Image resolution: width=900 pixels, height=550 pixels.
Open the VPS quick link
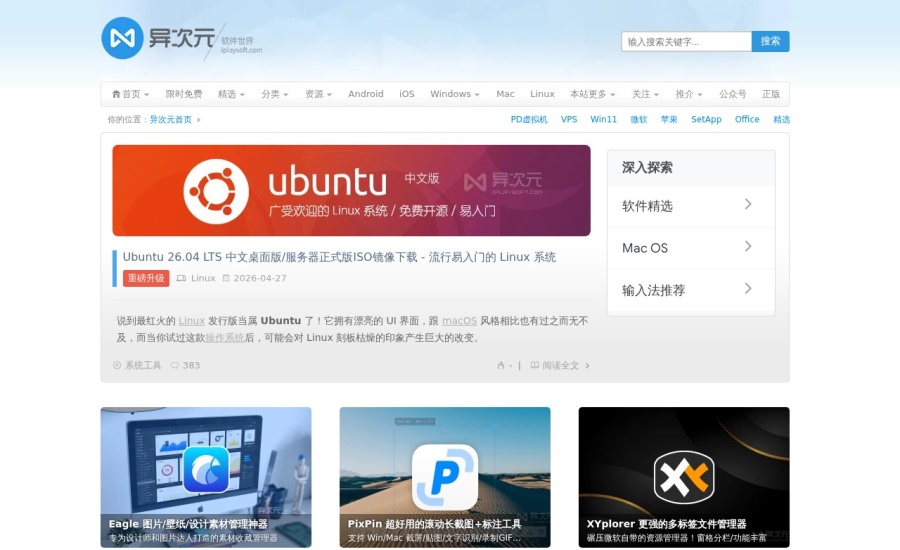[x=569, y=119]
